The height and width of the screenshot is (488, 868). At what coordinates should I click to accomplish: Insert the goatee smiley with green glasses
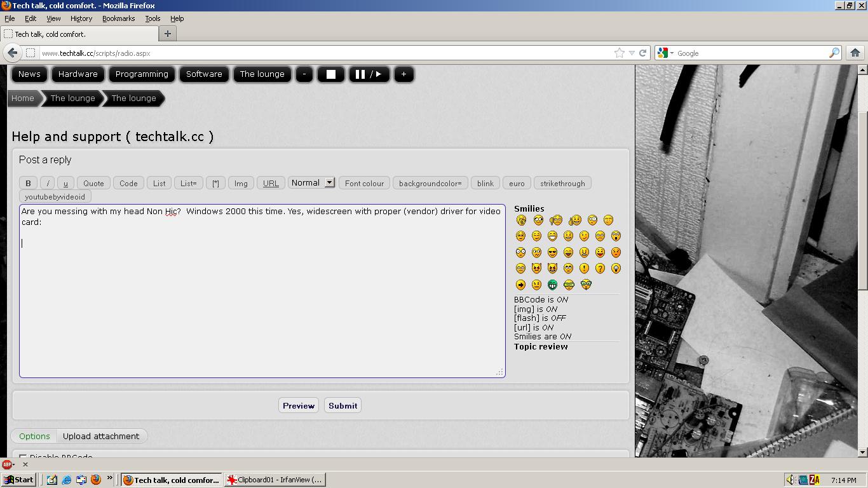coord(586,285)
